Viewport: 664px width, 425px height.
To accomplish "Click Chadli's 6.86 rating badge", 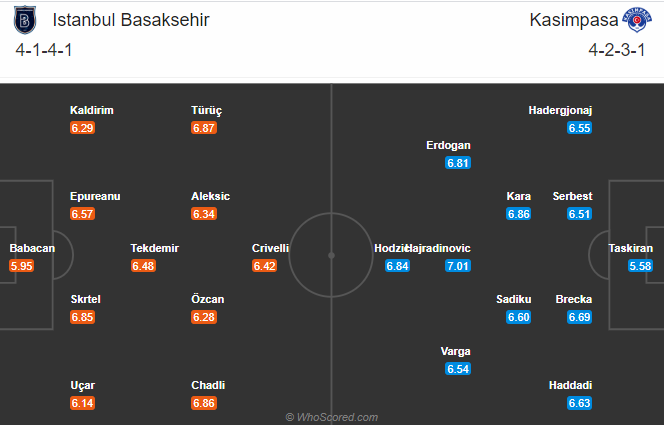I will (204, 402).
